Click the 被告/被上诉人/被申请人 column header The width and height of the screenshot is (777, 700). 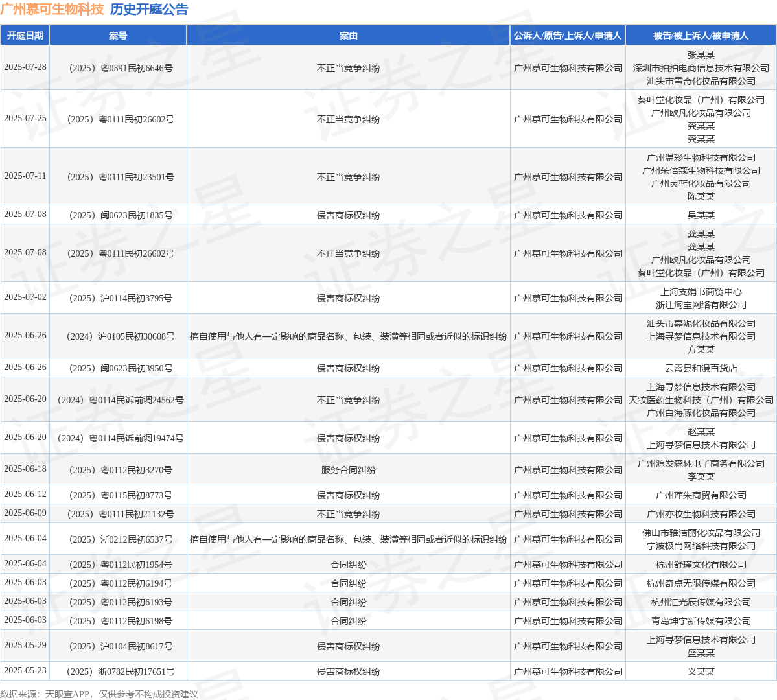701,36
